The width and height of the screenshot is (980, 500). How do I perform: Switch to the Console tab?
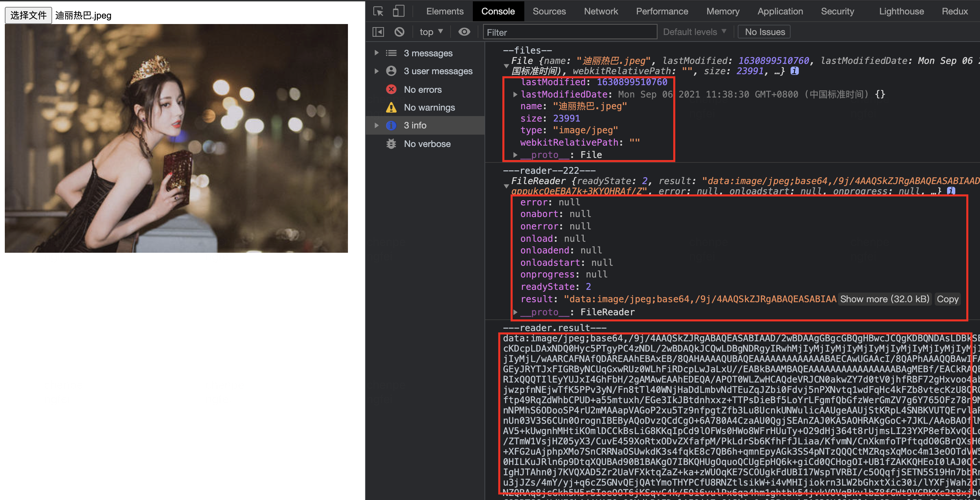(x=498, y=11)
